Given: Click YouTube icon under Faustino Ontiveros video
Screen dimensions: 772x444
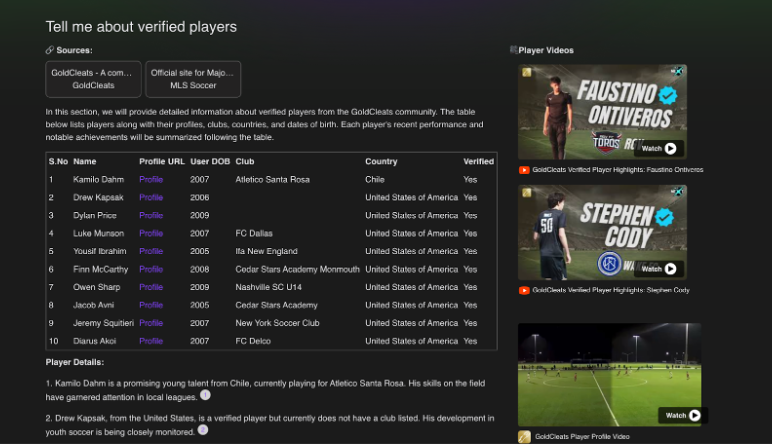Looking at the screenshot, I should pos(524,170).
